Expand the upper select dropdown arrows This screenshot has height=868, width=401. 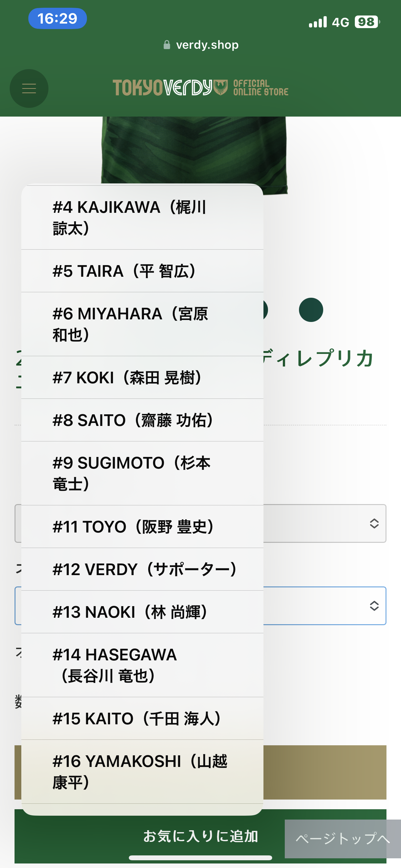(374, 523)
